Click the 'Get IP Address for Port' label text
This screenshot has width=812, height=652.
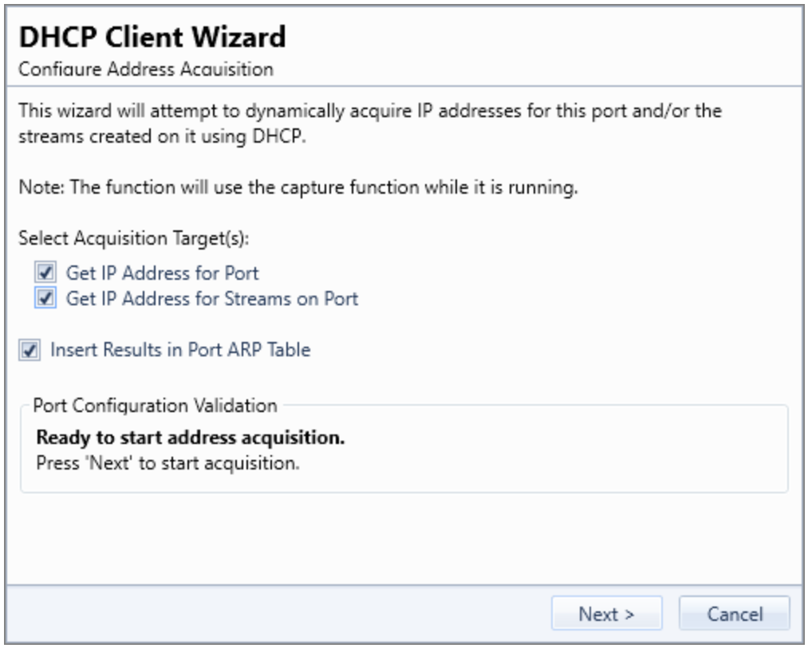(x=162, y=273)
